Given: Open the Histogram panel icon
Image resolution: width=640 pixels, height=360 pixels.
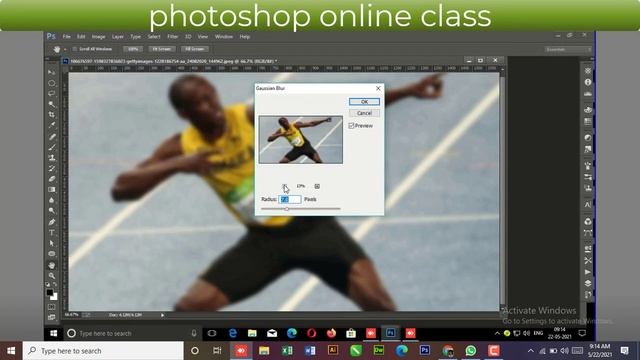Looking at the screenshot, I should (x=588, y=94).
